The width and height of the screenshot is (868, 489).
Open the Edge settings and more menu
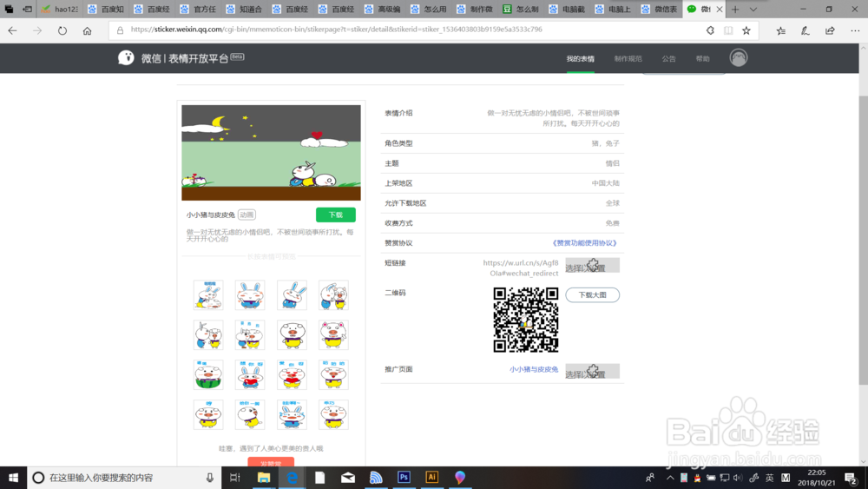(855, 31)
